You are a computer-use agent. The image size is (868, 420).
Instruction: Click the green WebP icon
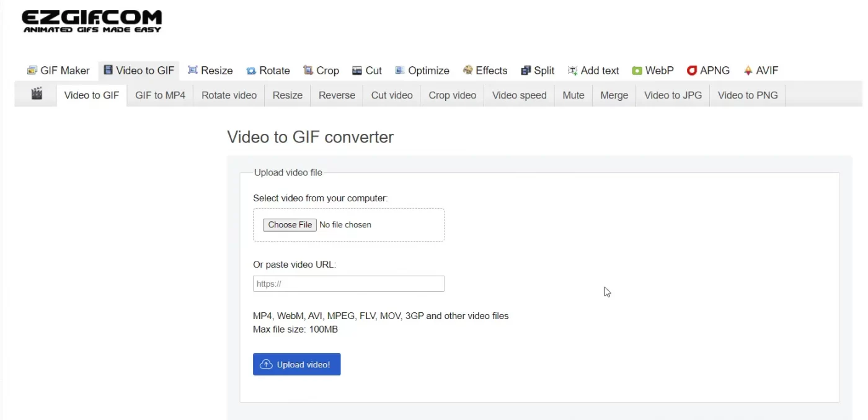click(637, 71)
